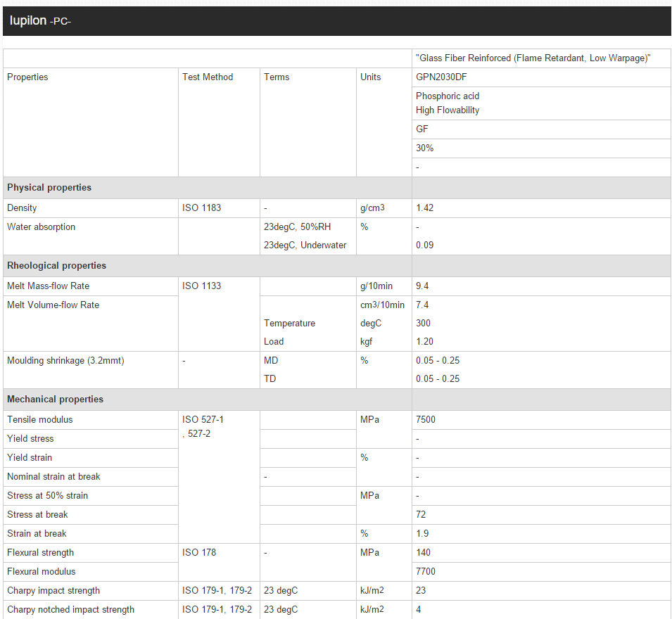Select the flexural modulus value 7700
The image size is (672, 619).
click(425, 572)
